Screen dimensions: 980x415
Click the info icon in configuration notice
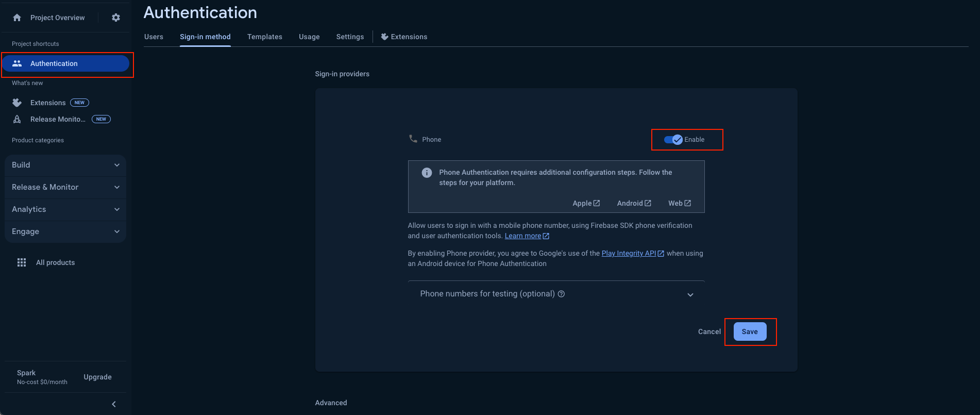click(x=427, y=173)
